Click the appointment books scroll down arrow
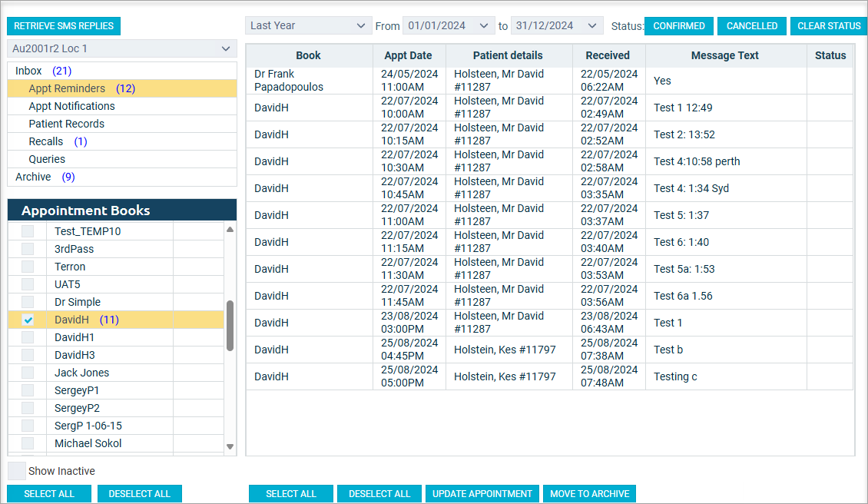The width and height of the screenshot is (868, 504). (230, 446)
